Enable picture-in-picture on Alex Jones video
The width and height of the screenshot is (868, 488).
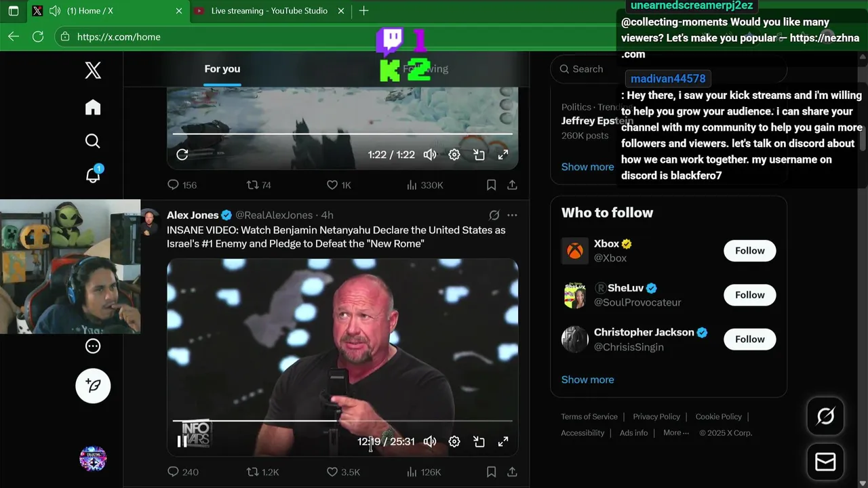pos(479,442)
